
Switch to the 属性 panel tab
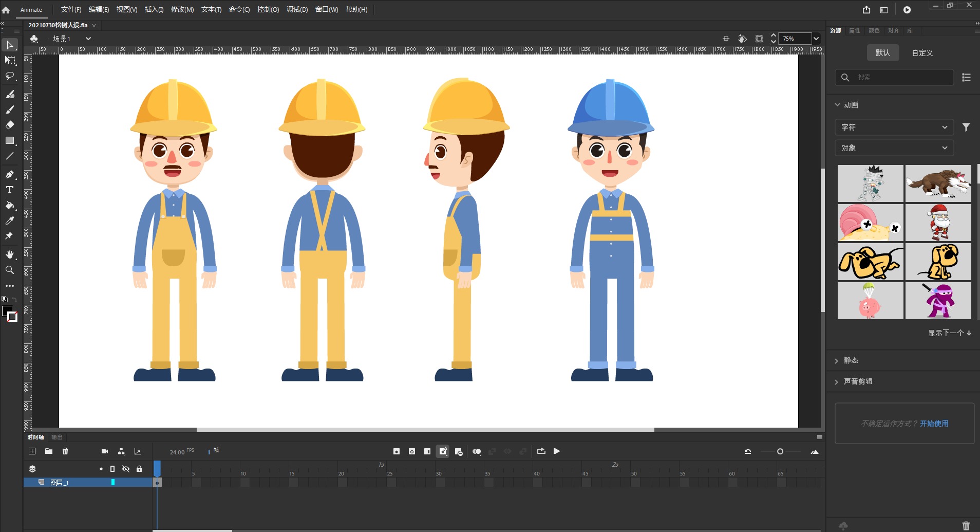click(x=855, y=31)
